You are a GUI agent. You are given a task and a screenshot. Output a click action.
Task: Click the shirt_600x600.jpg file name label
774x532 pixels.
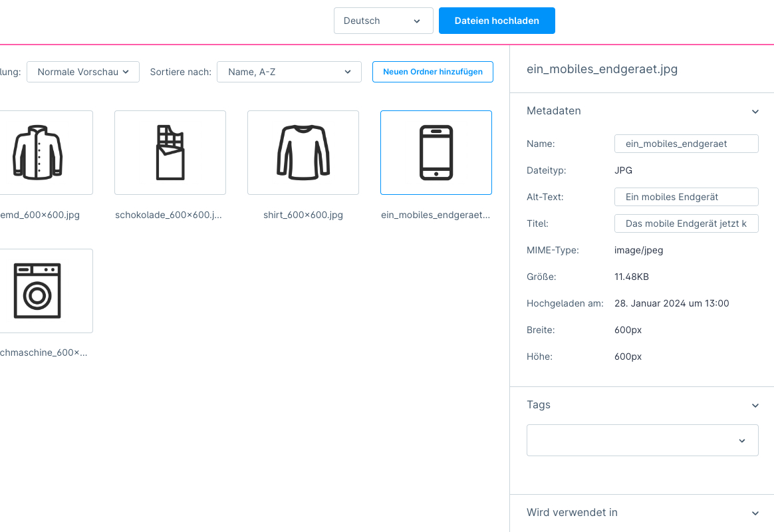tap(303, 215)
